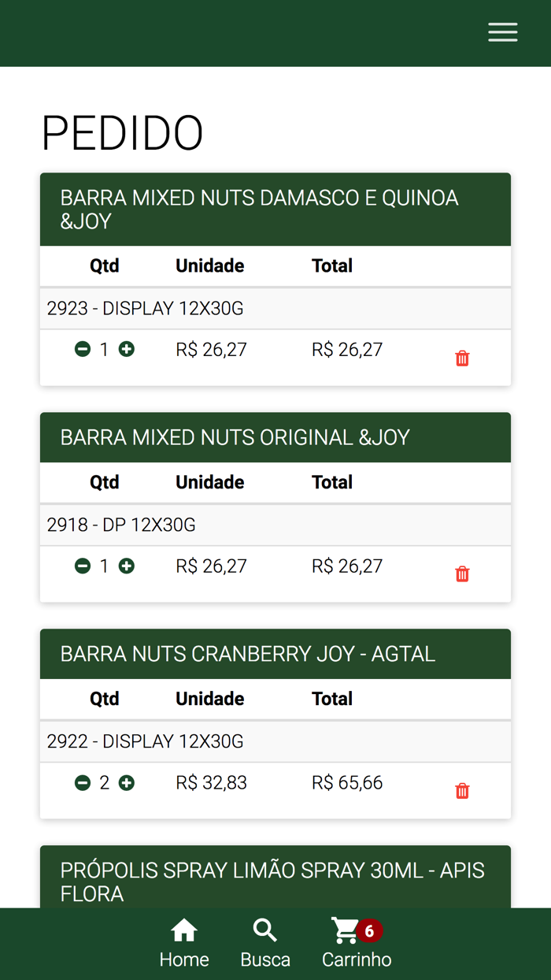Remove Barra Mixed Nuts Original from order
The image size is (551, 980).
[x=462, y=574]
